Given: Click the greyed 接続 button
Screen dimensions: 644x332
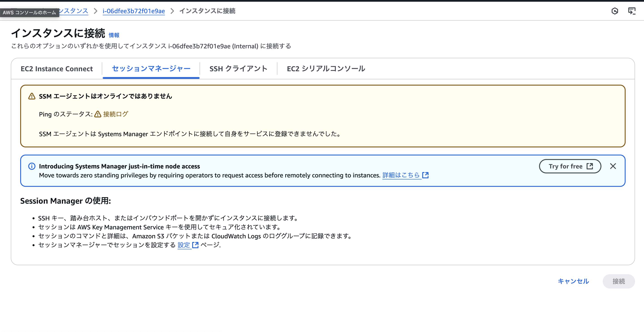Looking at the screenshot, I should pos(618,281).
